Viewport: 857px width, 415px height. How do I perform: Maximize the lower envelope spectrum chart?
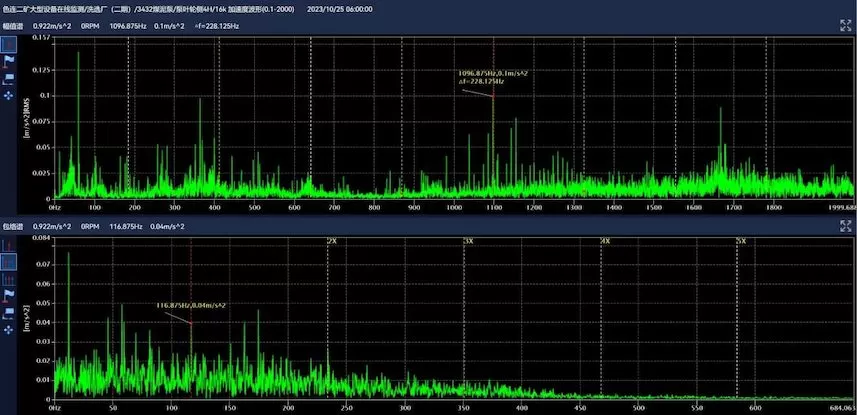click(844, 226)
